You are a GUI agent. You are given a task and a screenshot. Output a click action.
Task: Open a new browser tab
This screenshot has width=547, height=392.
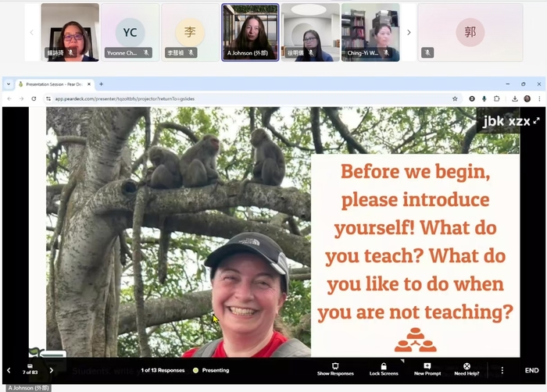click(101, 84)
